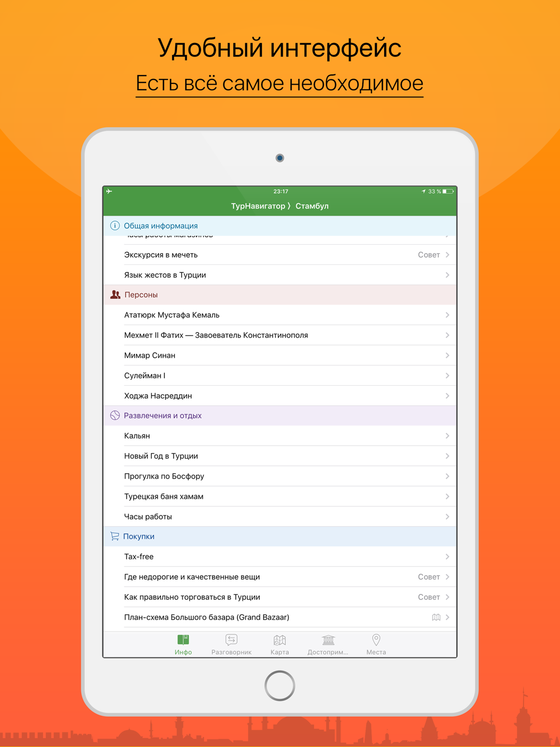Select the Сулейман I entry
The image size is (560, 747).
pos(280,375)
